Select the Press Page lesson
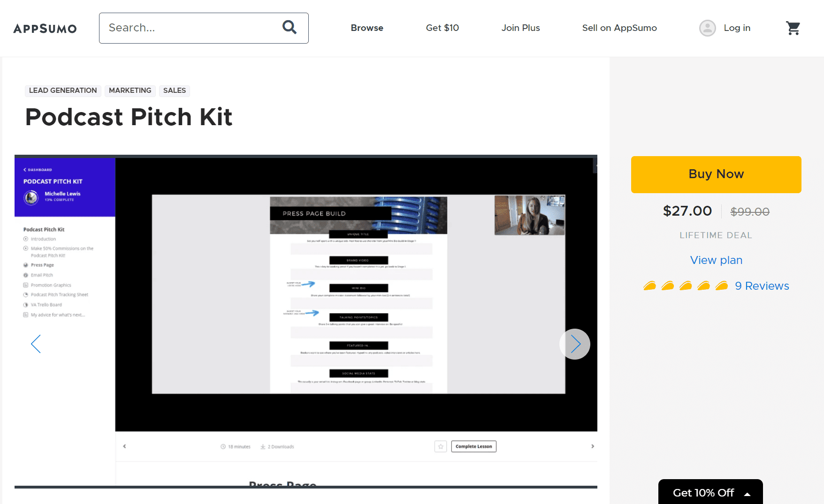The image size is (824, 504). (39, 265)
